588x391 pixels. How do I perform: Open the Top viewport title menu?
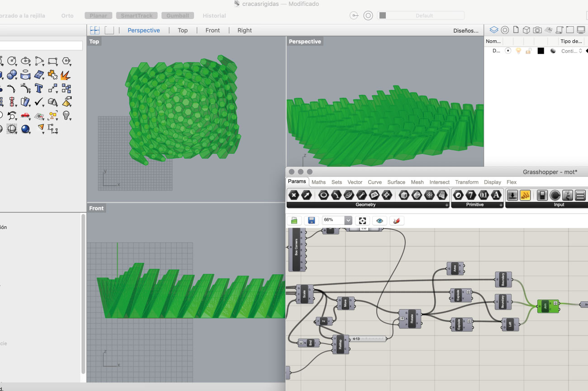click(94, 42)
